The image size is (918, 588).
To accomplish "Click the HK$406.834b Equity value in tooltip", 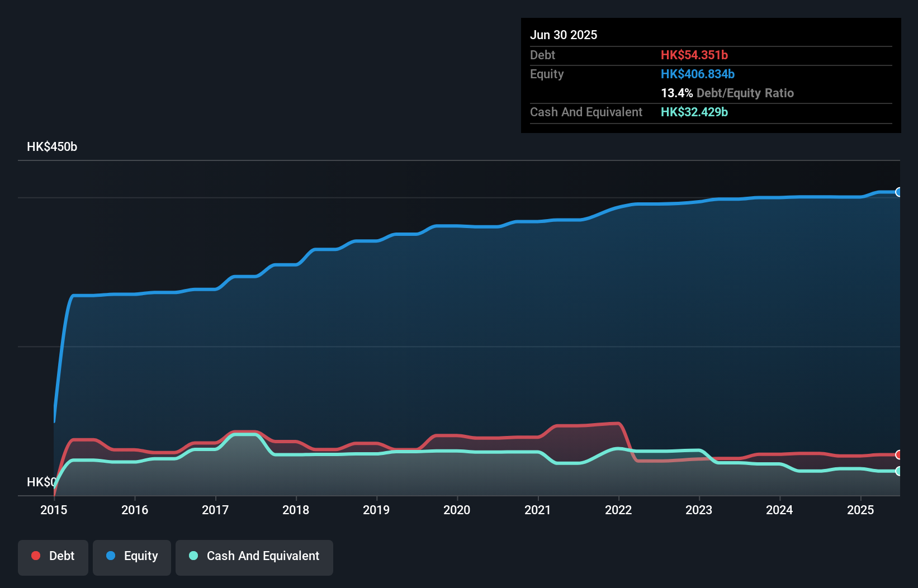I will point(697,74).
